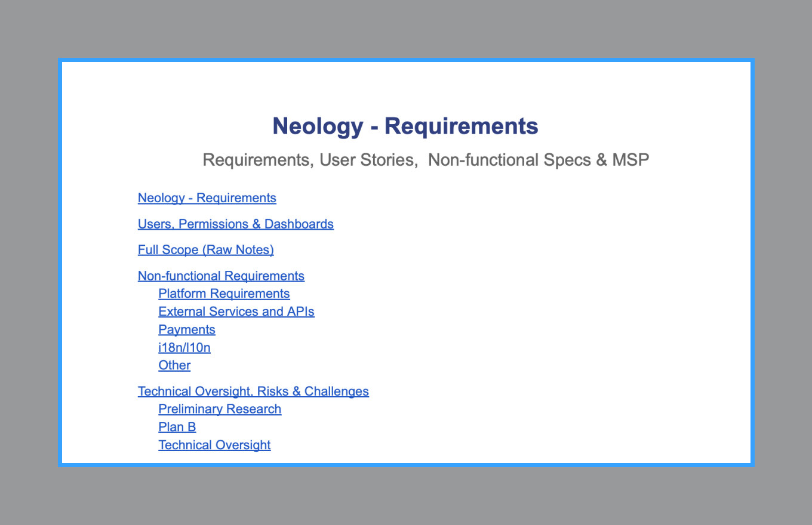Navigate to the Payments section link
The image size is (812, 525).
[x=186, y=330]
